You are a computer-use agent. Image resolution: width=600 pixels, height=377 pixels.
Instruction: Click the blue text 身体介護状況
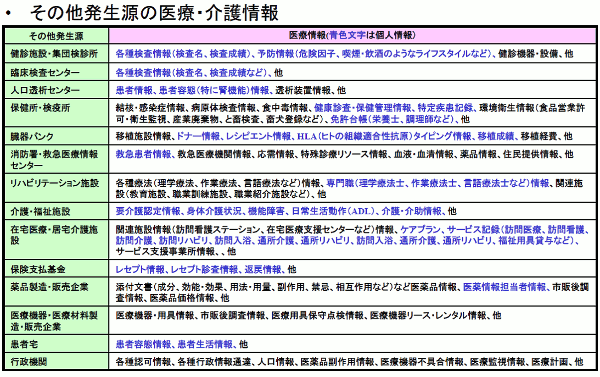click(214, 211)
